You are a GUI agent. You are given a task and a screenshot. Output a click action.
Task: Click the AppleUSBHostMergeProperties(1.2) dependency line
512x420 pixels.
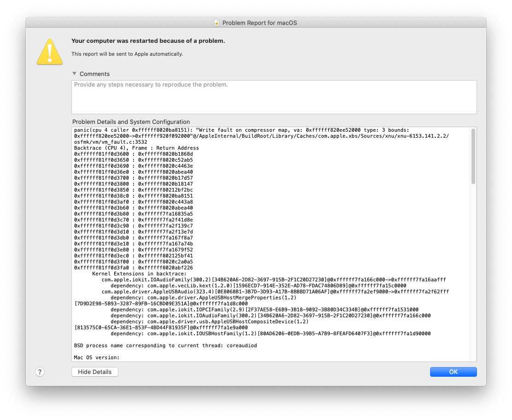click(204, 297)
